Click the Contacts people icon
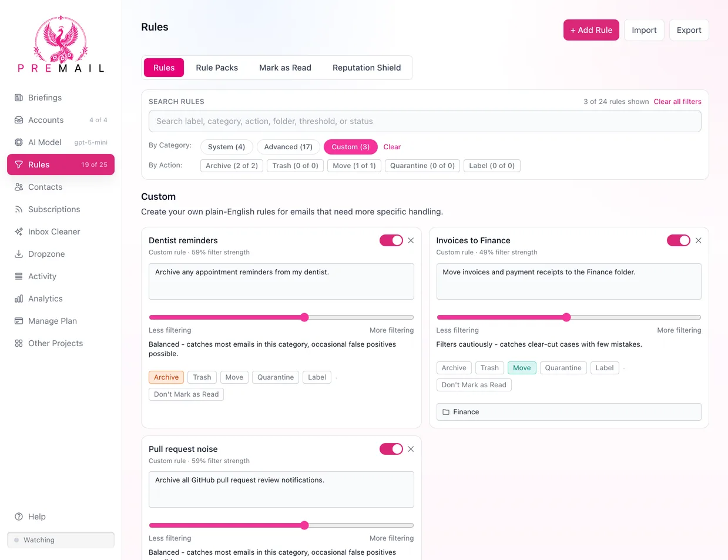The width and height of the screenshot is (728, 560). [x=19, y=187]
